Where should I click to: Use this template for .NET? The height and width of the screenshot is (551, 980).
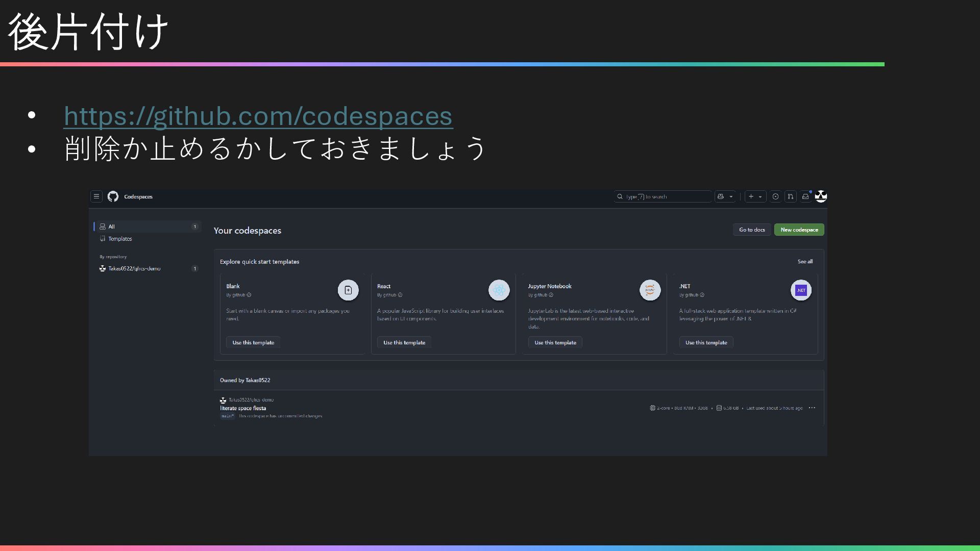(x=706, y=343)
